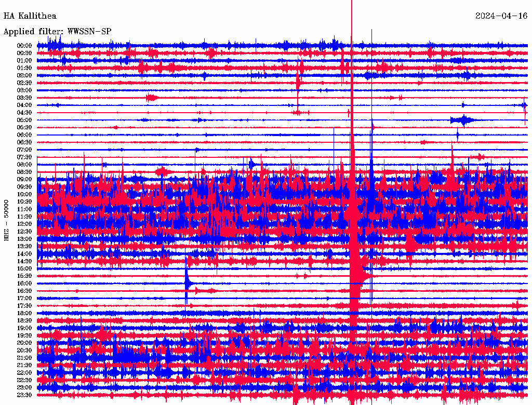Screen dimensions: 532x405
Task: Select the 19:30 time label
Action: click(x=24, y=336)
